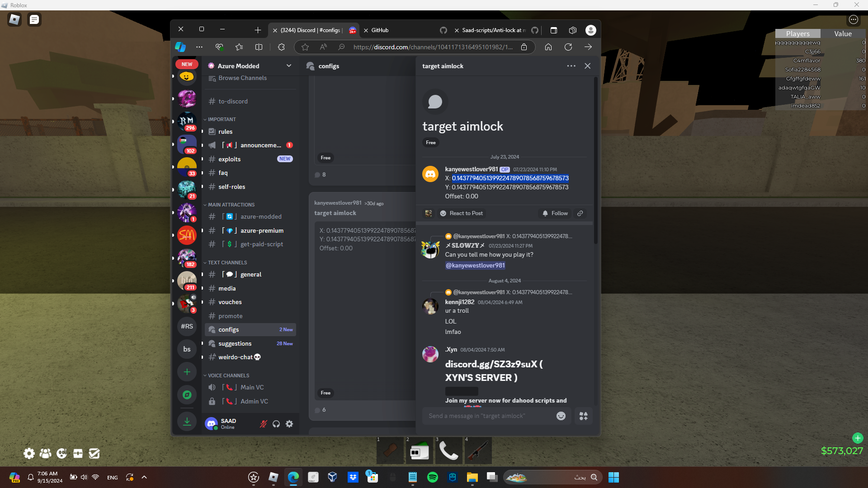Open the Discord user settings gear

(289, 424)
